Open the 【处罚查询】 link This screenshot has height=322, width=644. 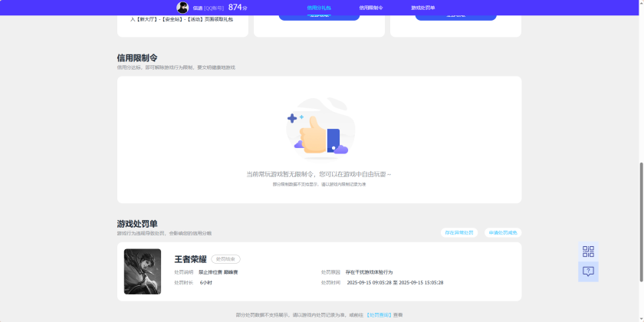click(x=378, y=315)
